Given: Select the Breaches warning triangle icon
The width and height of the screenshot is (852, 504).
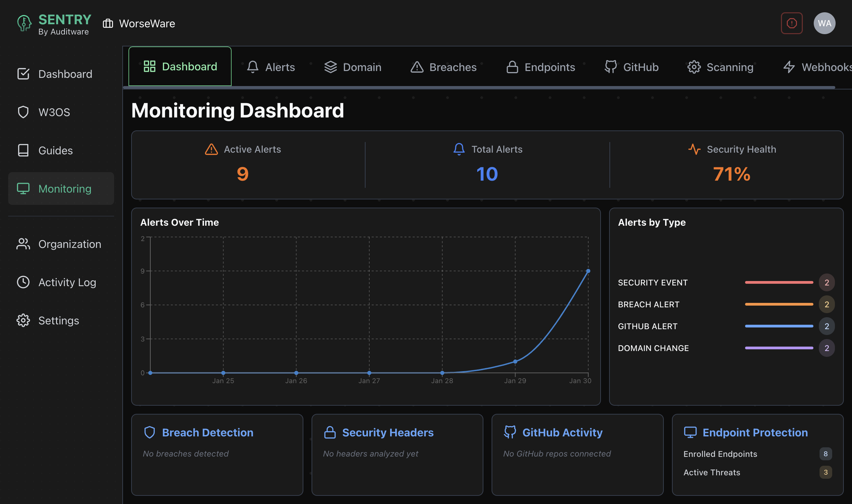Looking at the screenshot, I should coord(417,67).
